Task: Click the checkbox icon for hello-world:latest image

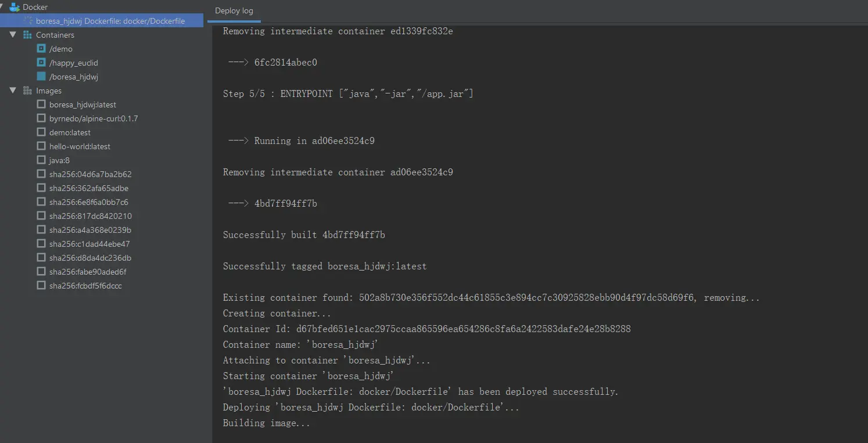Action: point(41,146)
